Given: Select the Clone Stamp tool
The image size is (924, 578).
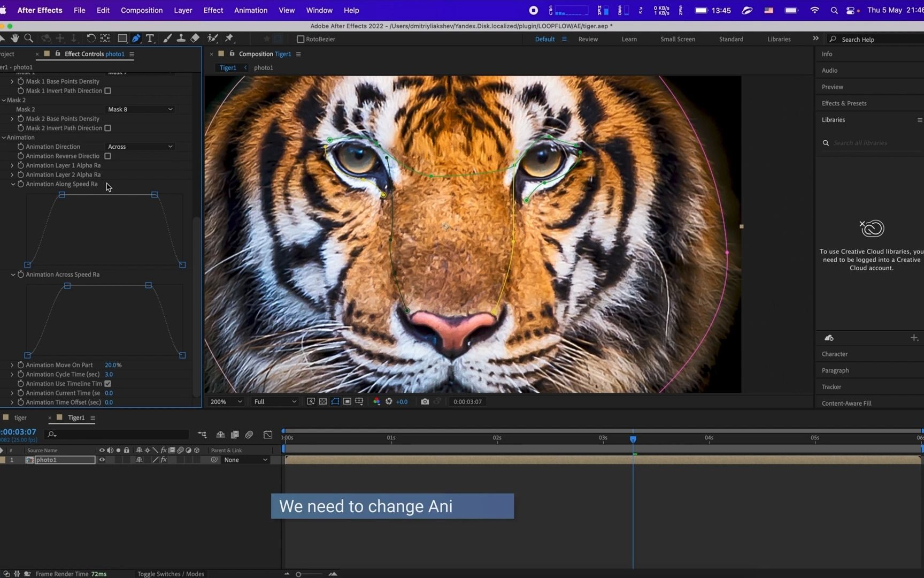Looking at the screenshot, I should 181,38.
